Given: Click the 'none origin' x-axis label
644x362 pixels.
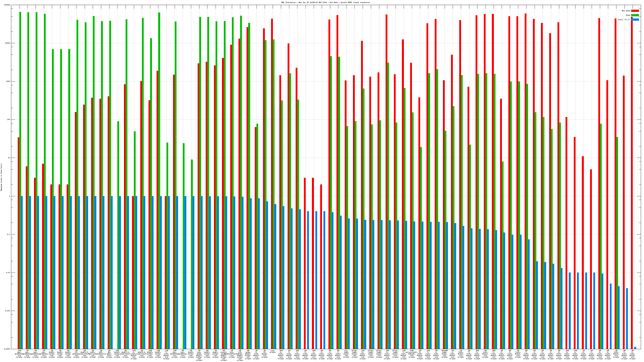Looking at the screenshot, I should (272, 352).
